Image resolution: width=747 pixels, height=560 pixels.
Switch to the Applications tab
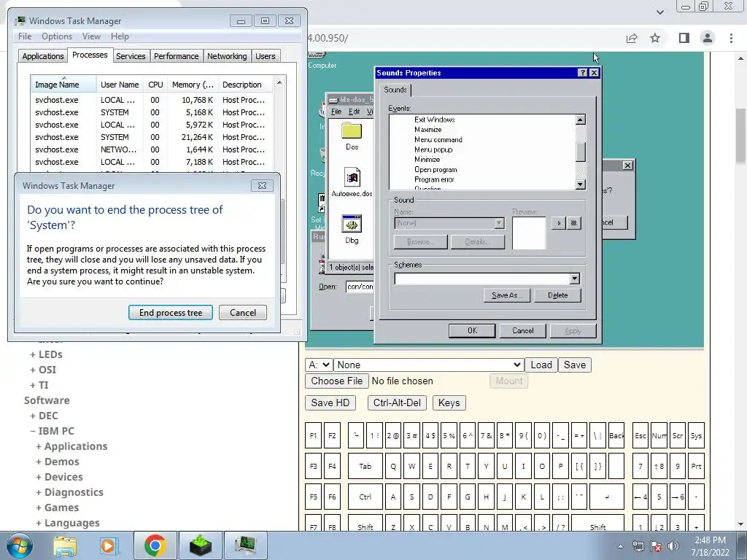tap(43, 55)
